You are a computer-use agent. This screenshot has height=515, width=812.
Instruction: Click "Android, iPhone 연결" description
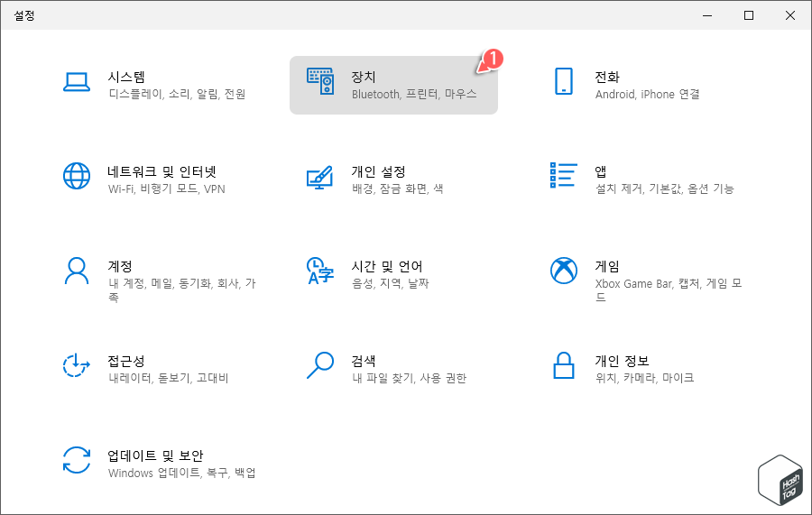tap(647, 94)
